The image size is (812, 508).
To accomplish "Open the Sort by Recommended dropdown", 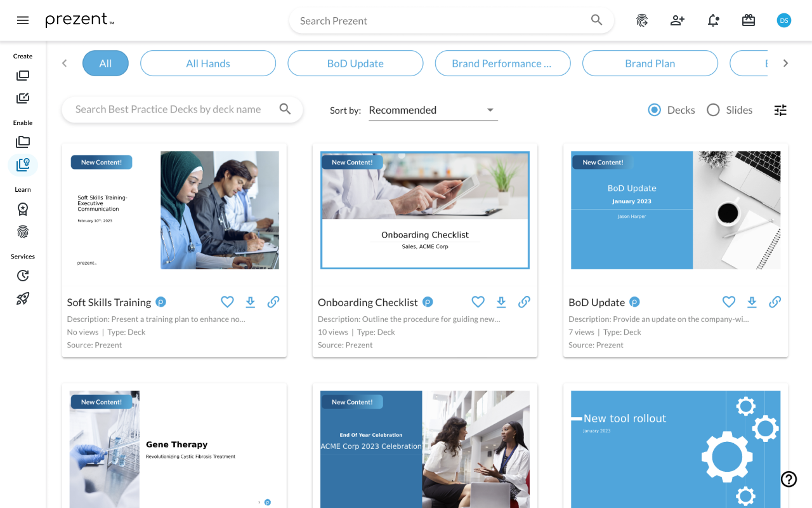I will 433,110.
